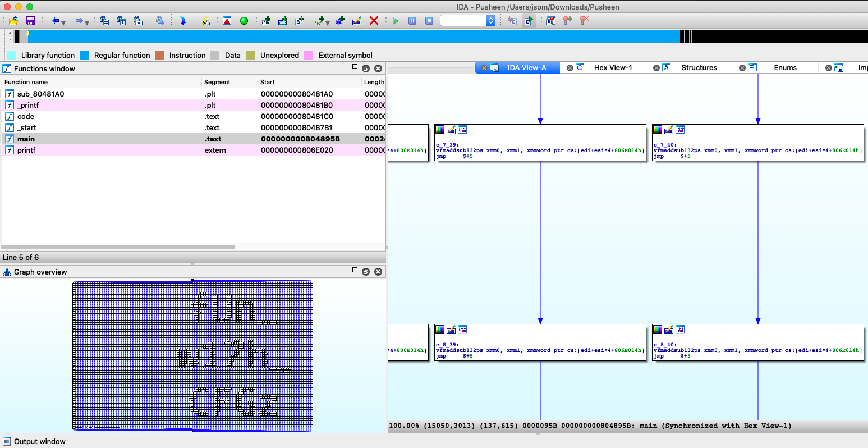Click the highlighter lock icon in toolbar
The height and width of the screenshot is (448, 868).
coord(205,21)
